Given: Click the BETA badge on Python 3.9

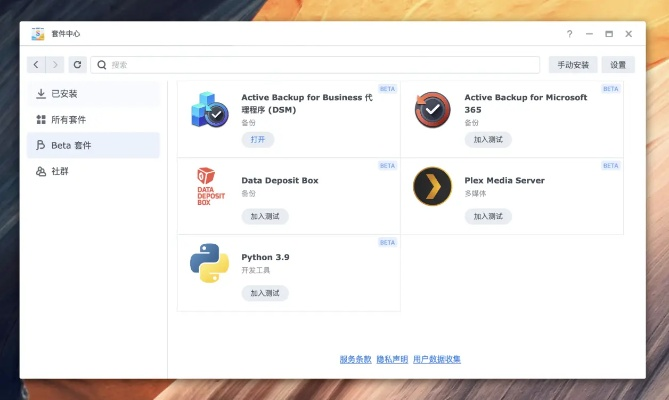Looking at the screenshot, I should [x=387, y=243].
